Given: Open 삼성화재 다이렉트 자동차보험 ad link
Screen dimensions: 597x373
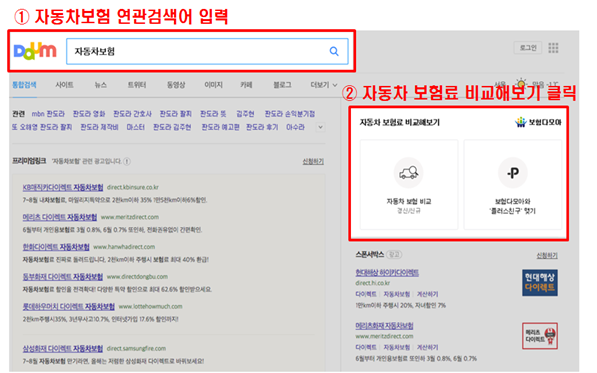Looking at the screenshot, I should 63,348.
